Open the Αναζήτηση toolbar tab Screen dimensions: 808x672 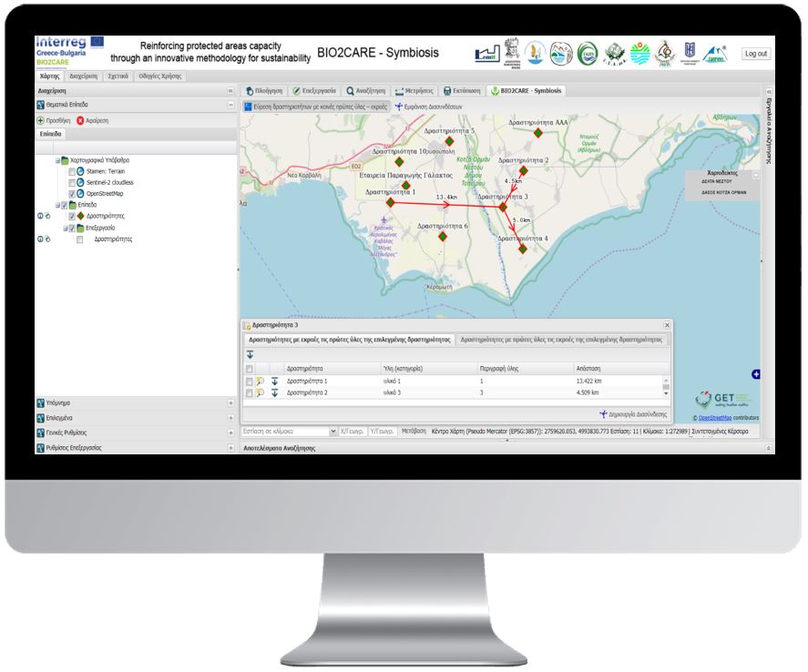[x=366, y=91]
